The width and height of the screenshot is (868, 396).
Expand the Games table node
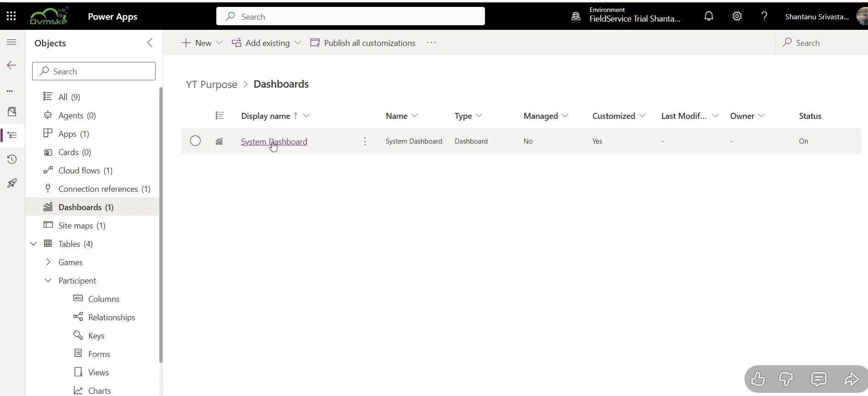(x=48, y=262)
